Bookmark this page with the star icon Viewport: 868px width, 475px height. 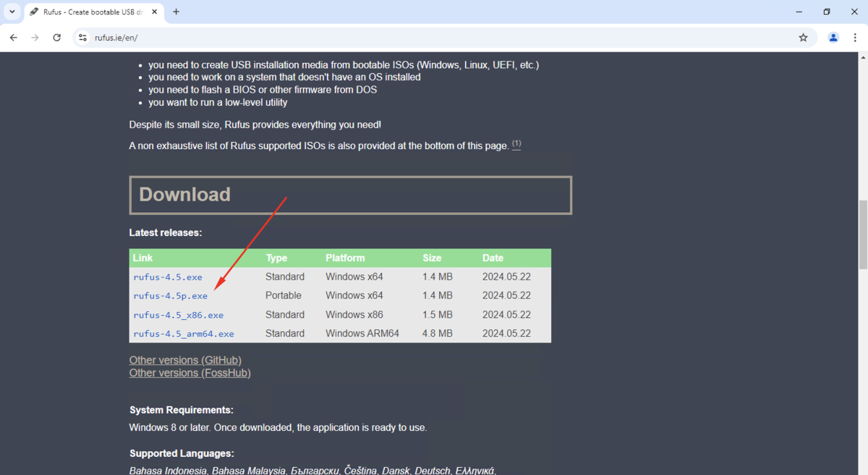pyautogui.click(x=803, y=38)
